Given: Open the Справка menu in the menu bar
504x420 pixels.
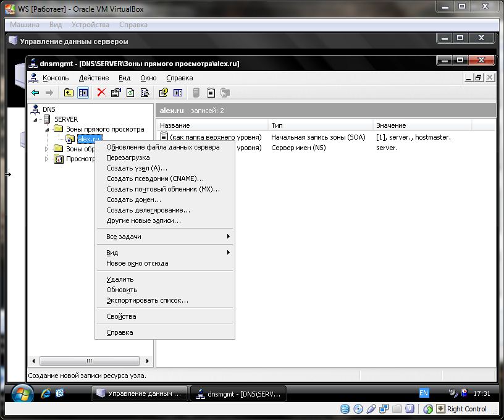Looking at the screenshot, I should [180, 78].
